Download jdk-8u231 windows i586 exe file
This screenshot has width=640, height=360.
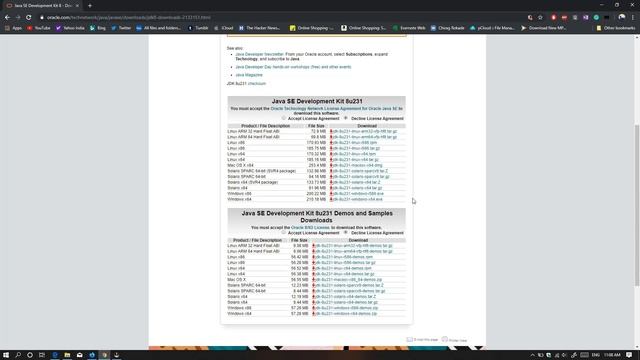pos(358,193)
